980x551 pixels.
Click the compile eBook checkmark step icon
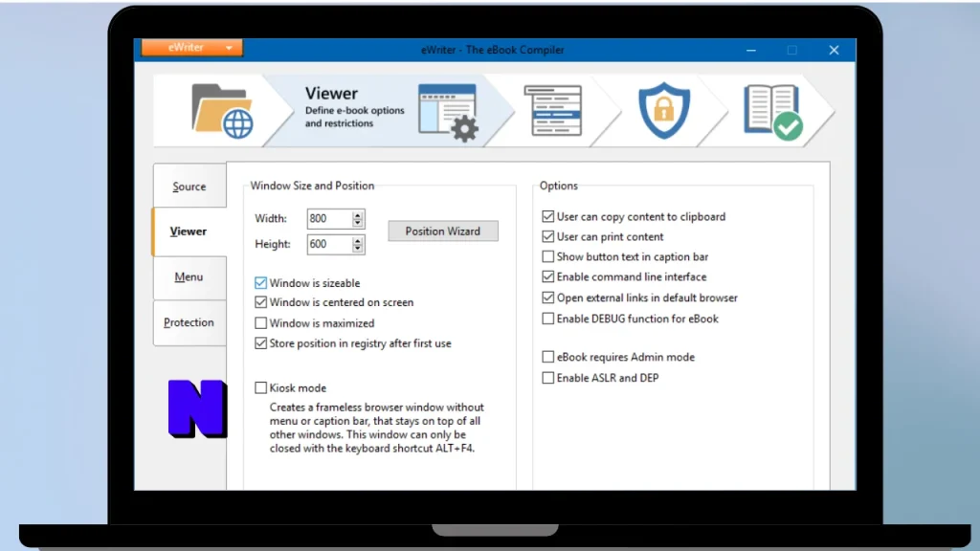coord(773,113)
